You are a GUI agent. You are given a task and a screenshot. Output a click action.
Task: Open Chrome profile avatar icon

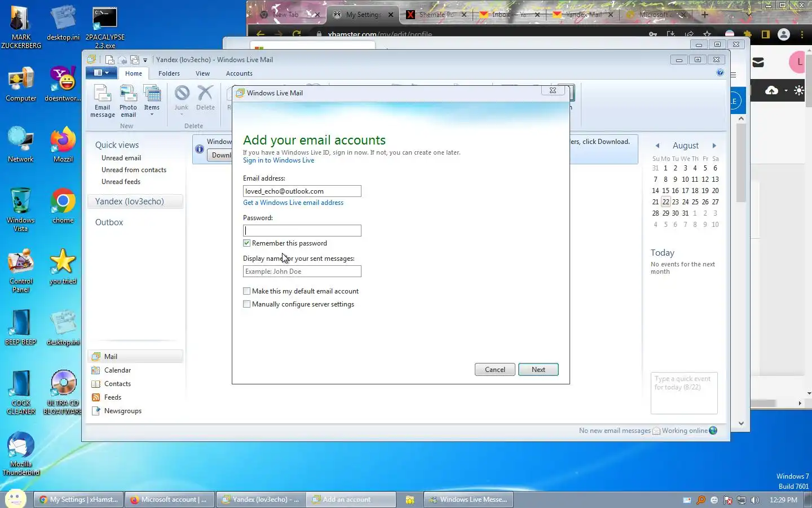784,34
